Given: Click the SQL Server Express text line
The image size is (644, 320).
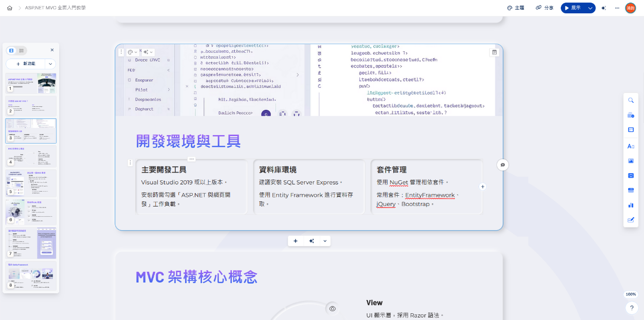Looking at the screenshot, I should [x=301, y=182].
